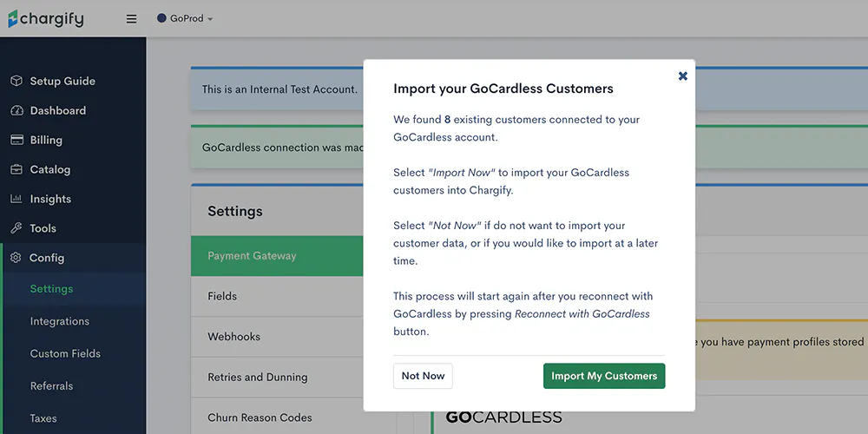Open Retries and Dunning tab
This screenshot has width=868, height=434.
point(277,377)
